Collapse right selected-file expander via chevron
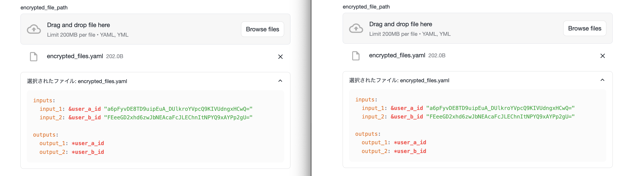 click(602, 80)
